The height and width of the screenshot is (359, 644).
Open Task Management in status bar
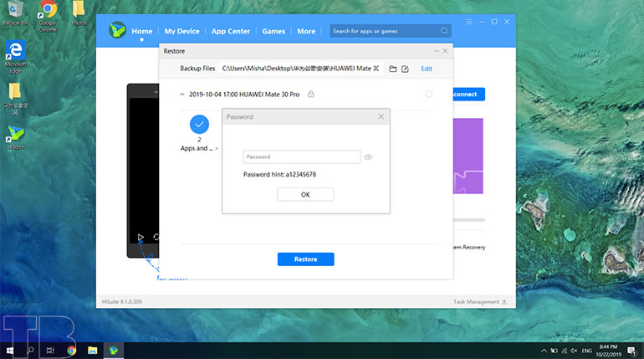coord(480,301)
